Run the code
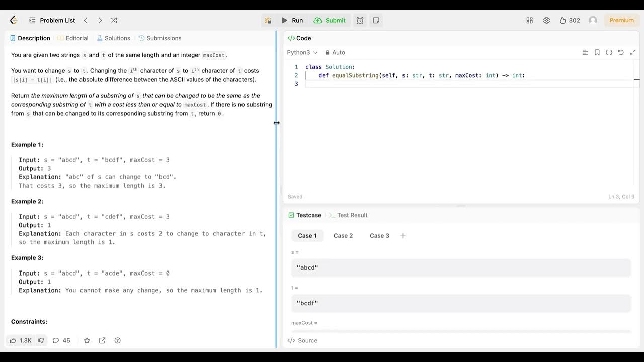The height and width of the screenshot is (362, 644). (292, 20)
